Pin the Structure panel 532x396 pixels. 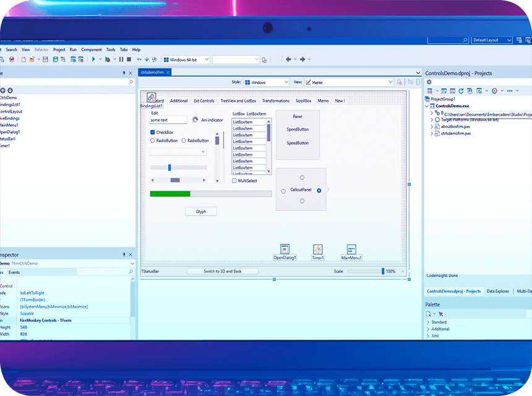click(124, 73)
